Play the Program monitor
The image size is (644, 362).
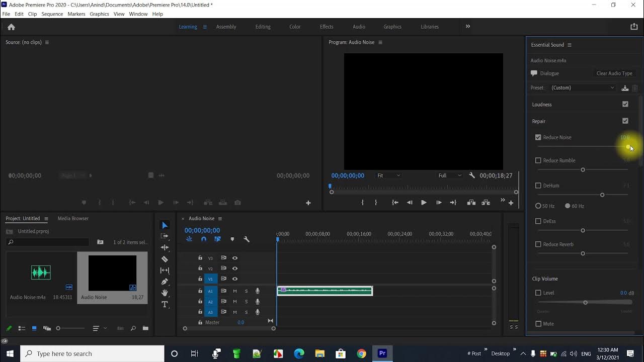(424, 203)
